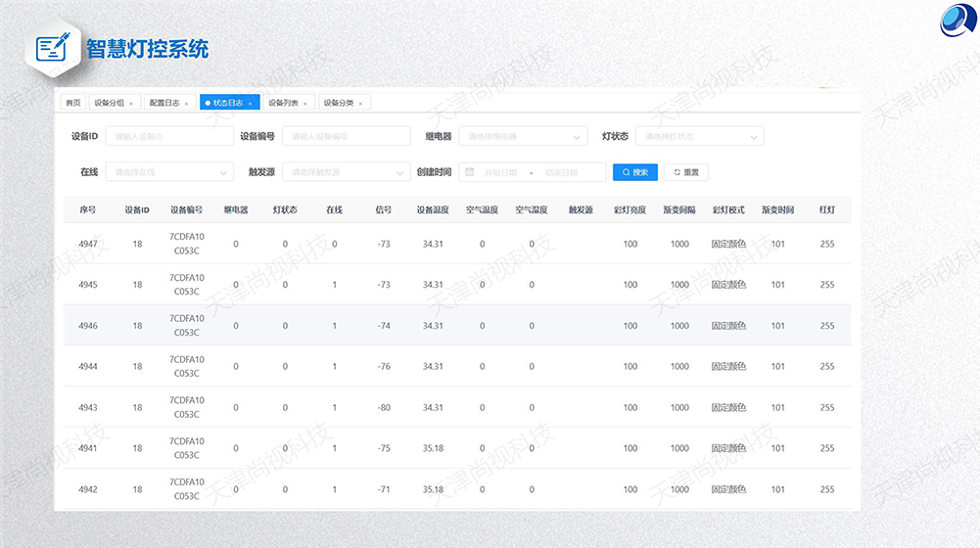This screenshot has width=980, height=548.
Task: Open the 触发源 dropdown
Action: point(346,172)
